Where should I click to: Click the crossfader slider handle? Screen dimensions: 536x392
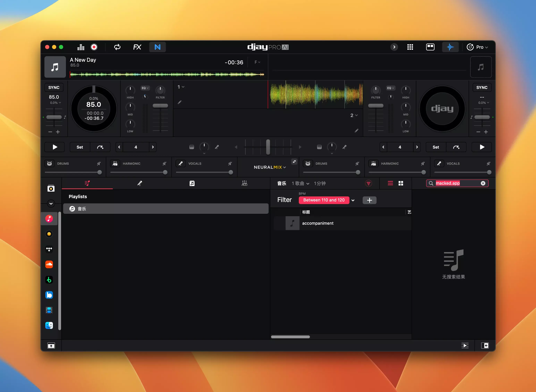pos(268,147)
